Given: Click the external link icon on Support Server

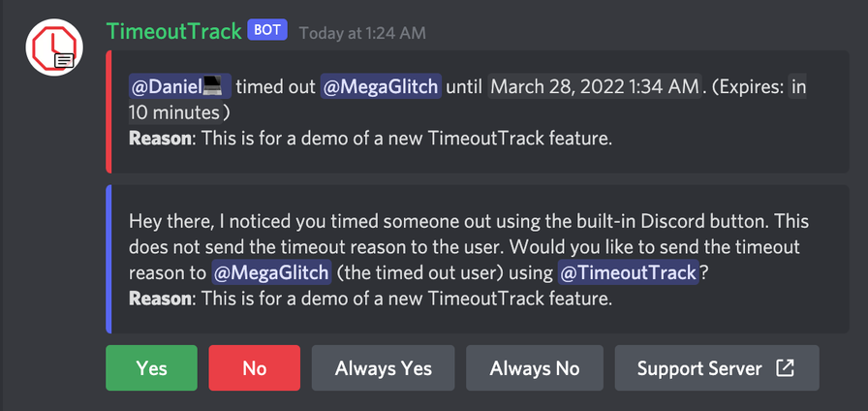Looking at the screenshot, I should 785,368.
